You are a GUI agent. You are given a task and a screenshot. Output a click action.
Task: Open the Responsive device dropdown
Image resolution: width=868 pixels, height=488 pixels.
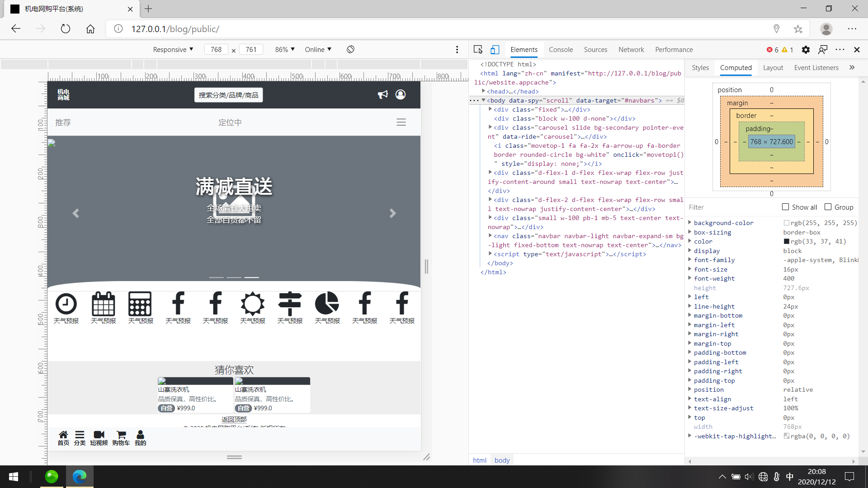[x=173, y=49]
